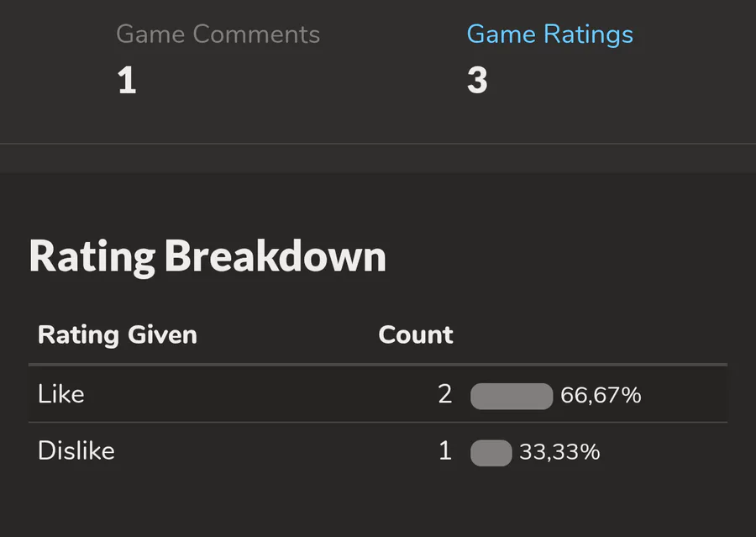The width and height of the screenshot is (756, 537).
Task: Switch to the Game Comments tab
Action: click(218, 34)
